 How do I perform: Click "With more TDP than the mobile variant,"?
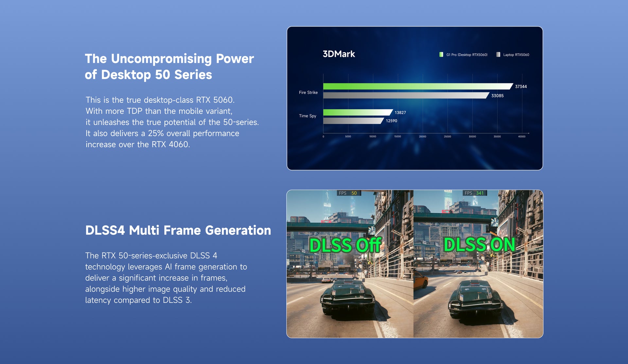[x=159, y=111]
